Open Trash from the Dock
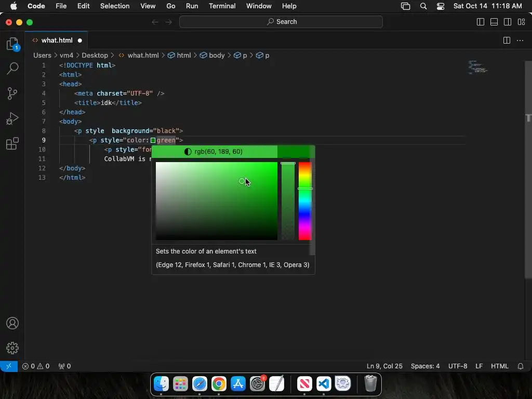The height and width of the screenshot is (399, 532). [x=370, y=384]
